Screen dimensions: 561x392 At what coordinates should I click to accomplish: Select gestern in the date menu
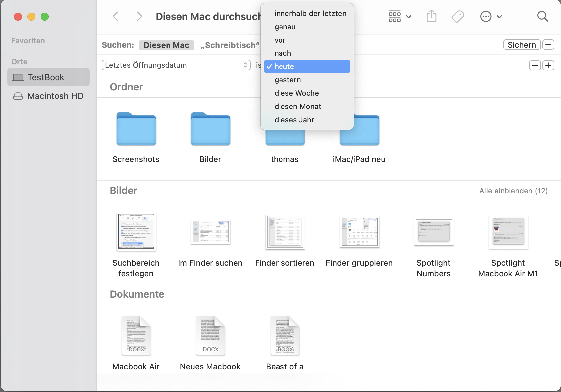tap(288, 80)
